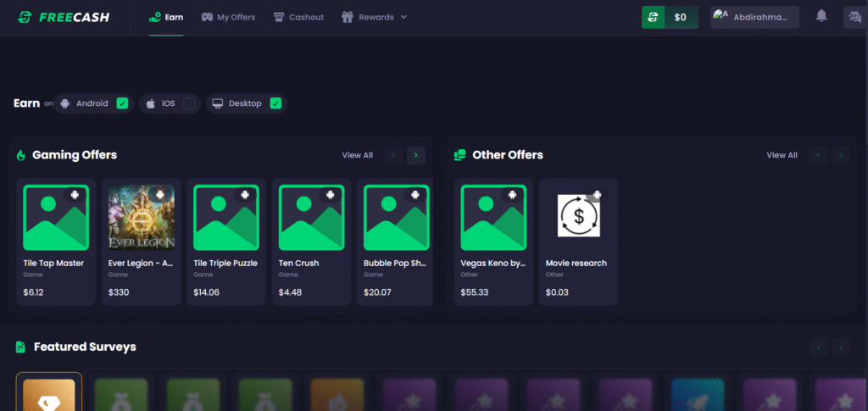The width and height of the screenshot is (868, 411).
Task: Open Tile Triple Puzzle offer thumbnail
Action: 226,218
